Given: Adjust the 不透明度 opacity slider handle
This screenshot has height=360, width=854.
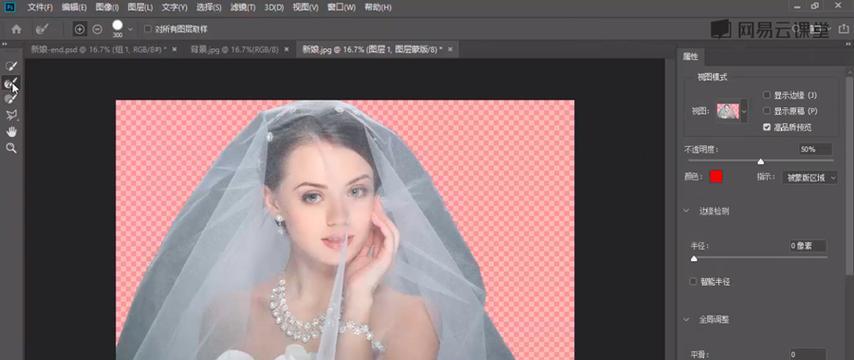Looking at the screenshot, I should coord(760,162).
